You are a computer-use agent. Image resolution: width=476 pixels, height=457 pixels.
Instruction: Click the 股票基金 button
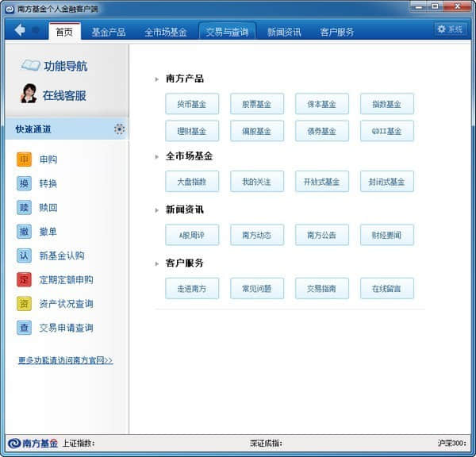point(257,104)
